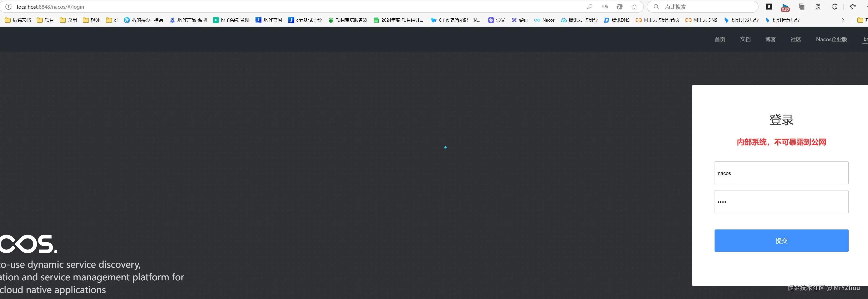The image size is (868, 299).
Task: Open the 博客 navigation link
Action: 770,39
